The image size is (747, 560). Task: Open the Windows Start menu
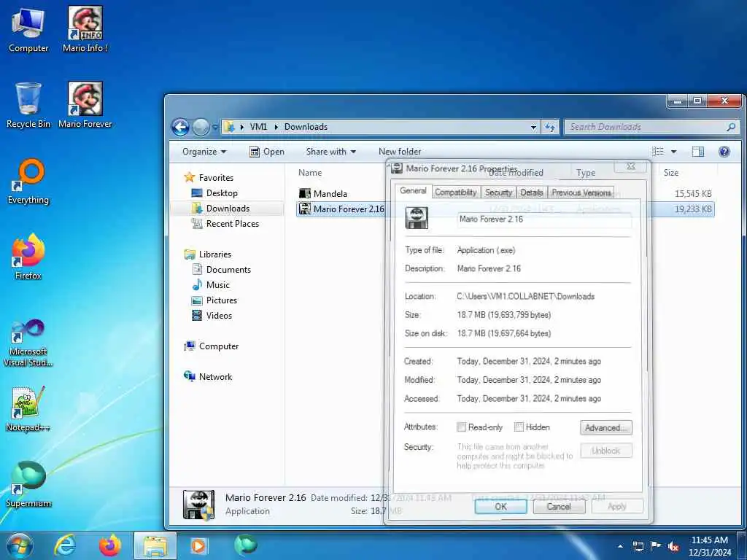pos(19,545)
